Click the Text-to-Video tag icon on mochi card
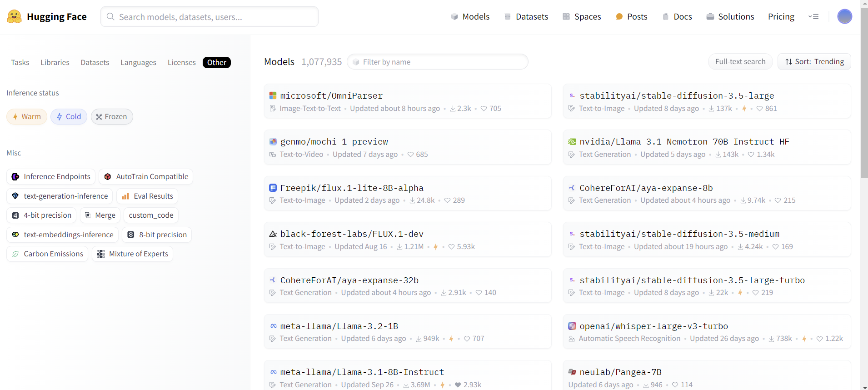The image size is (868, 390). tap(273, 155)
